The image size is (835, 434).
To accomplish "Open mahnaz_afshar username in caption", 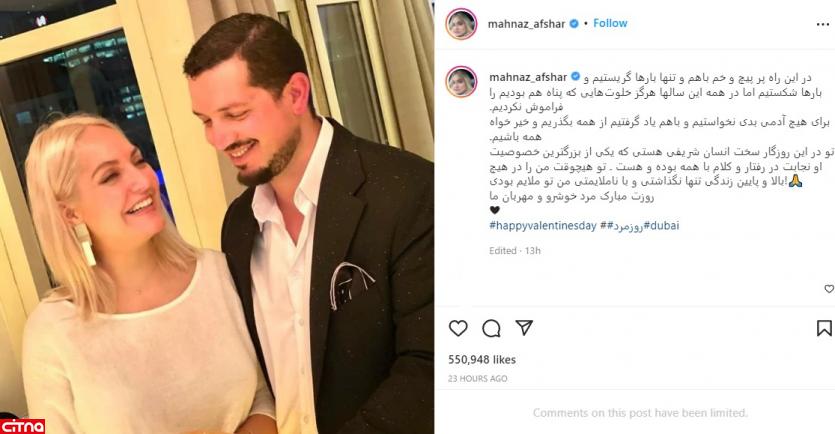I will pyautogui.click(x=528, y=77).
